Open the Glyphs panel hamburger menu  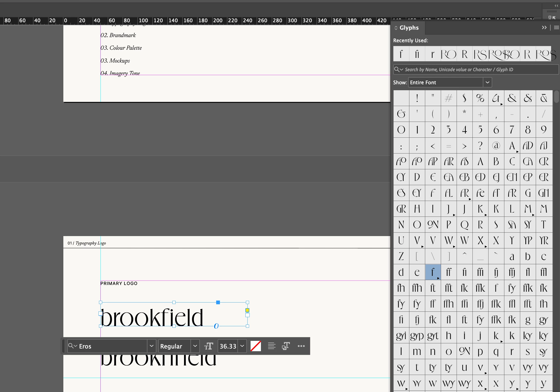[556, 27]
